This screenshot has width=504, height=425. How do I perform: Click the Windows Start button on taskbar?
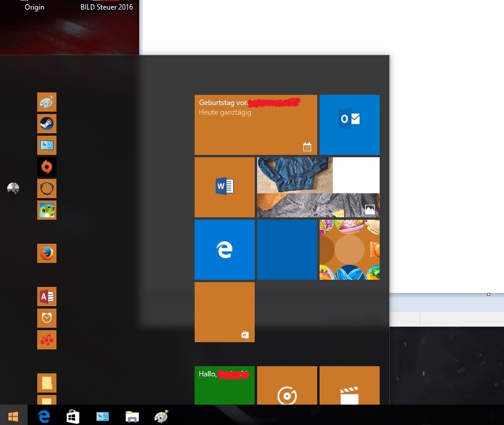[13, 417]
